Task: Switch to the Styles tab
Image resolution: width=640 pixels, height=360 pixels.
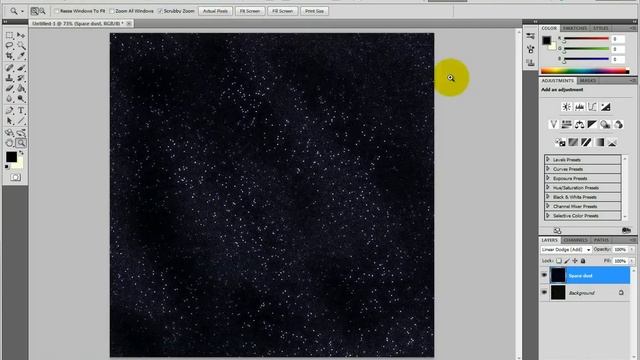Action: pyautogui.click(x=600, y=28)
